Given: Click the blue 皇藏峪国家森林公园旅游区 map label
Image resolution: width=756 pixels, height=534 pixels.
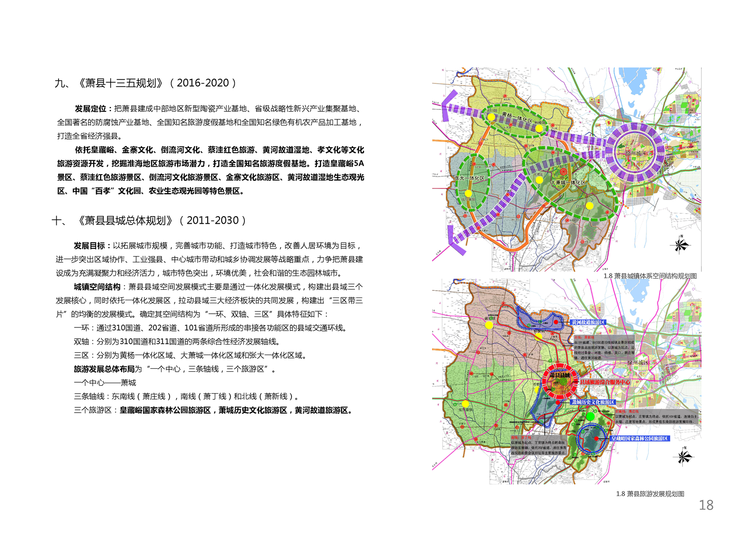Looking at the screenshot, I should [x=640, y=438].
